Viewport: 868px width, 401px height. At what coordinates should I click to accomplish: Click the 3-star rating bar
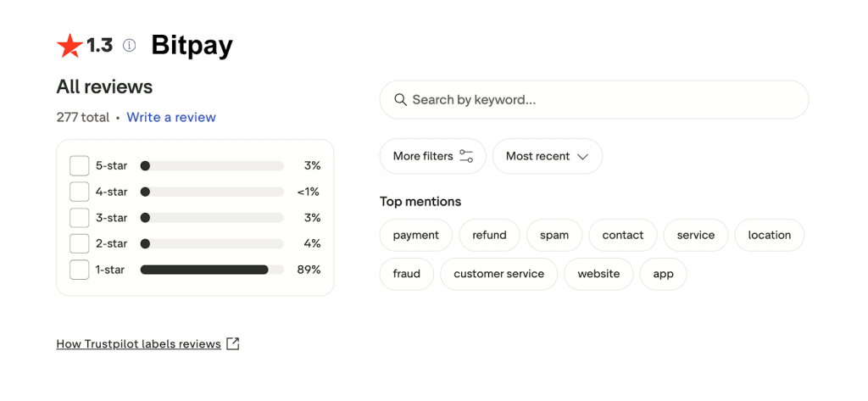point(212,218)
